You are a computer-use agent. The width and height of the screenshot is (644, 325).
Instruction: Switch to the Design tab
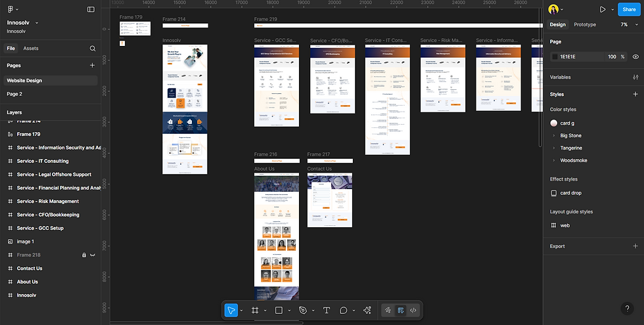(558, 25)
